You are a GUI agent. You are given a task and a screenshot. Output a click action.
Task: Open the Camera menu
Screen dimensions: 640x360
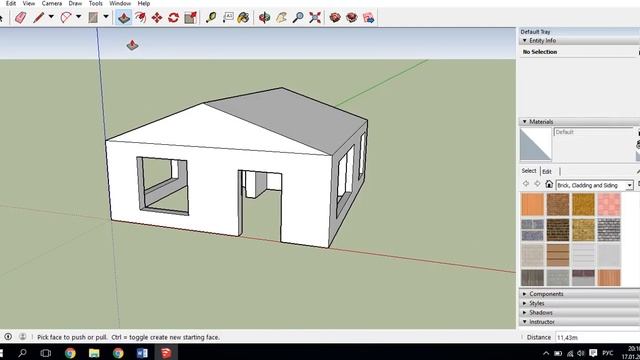coord(52,3)
